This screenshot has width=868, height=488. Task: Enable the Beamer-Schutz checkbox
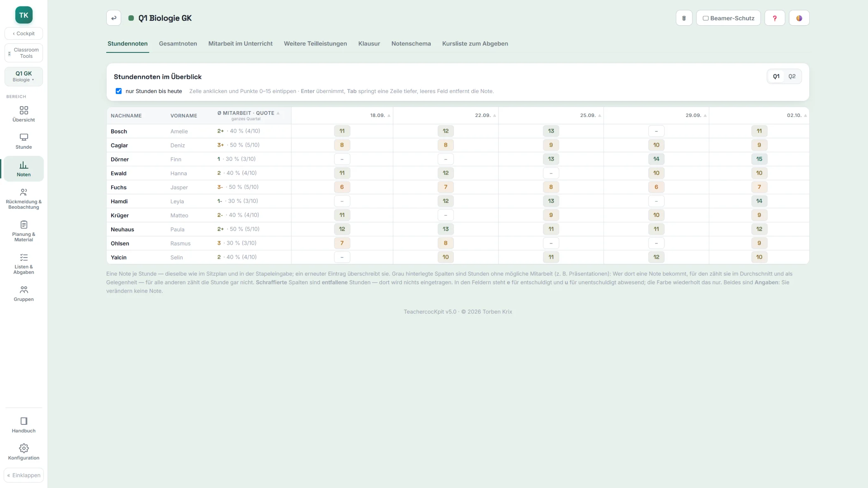tap(706, 18)
